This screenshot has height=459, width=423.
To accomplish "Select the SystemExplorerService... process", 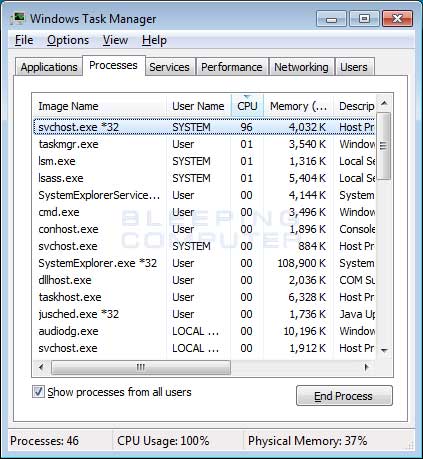I will tap(204, 195).
